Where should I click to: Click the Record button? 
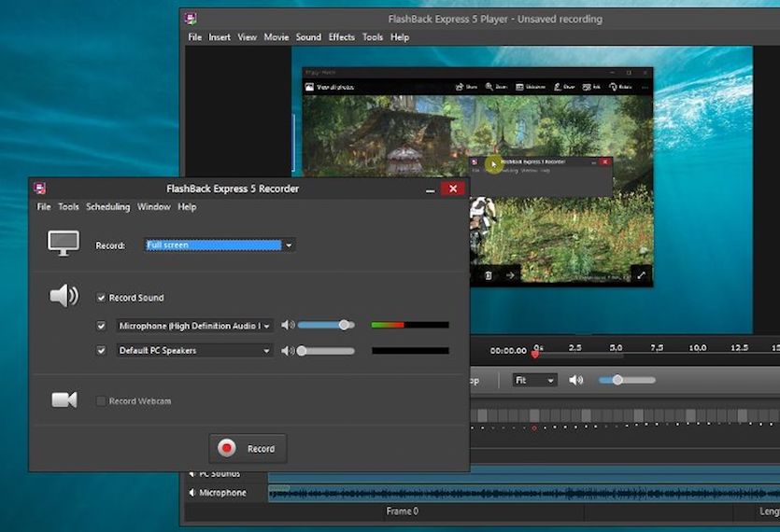point(248,448)
